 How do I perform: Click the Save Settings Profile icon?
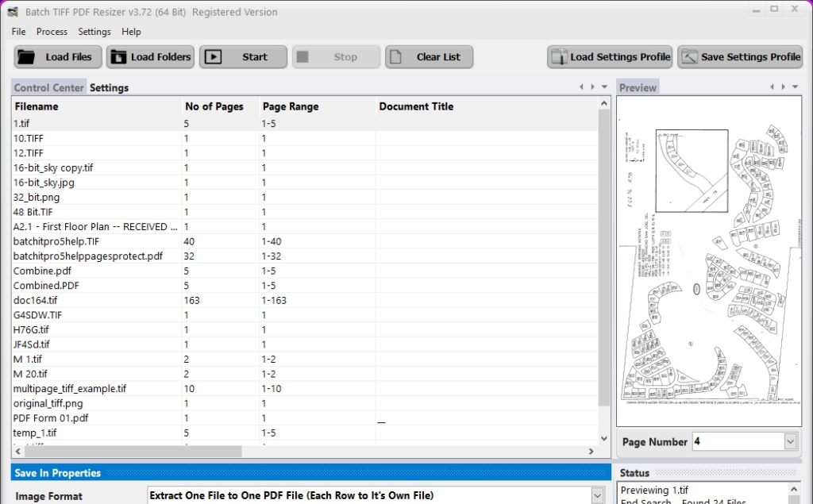pyautogui.click(x=689, y=57)
